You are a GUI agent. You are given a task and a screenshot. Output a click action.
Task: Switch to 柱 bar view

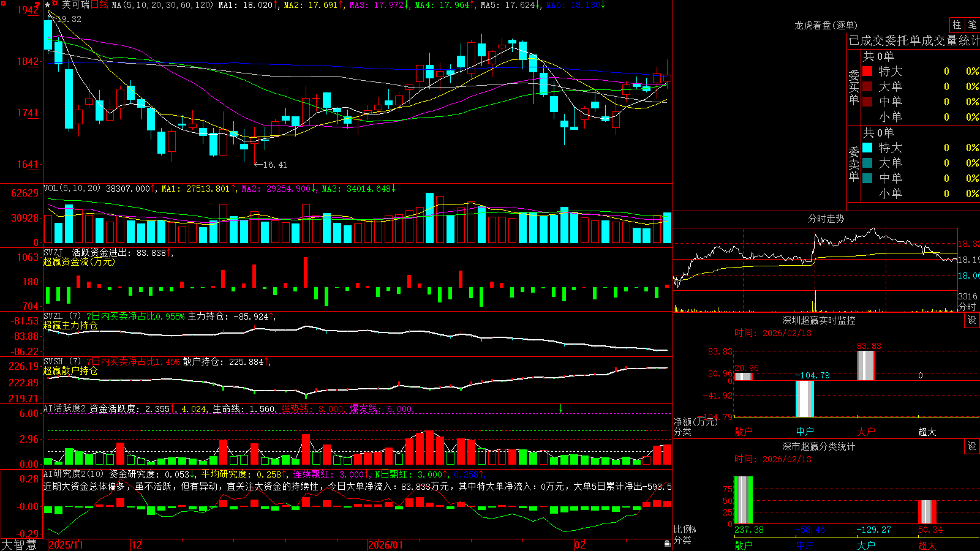[x=957, y=24]
